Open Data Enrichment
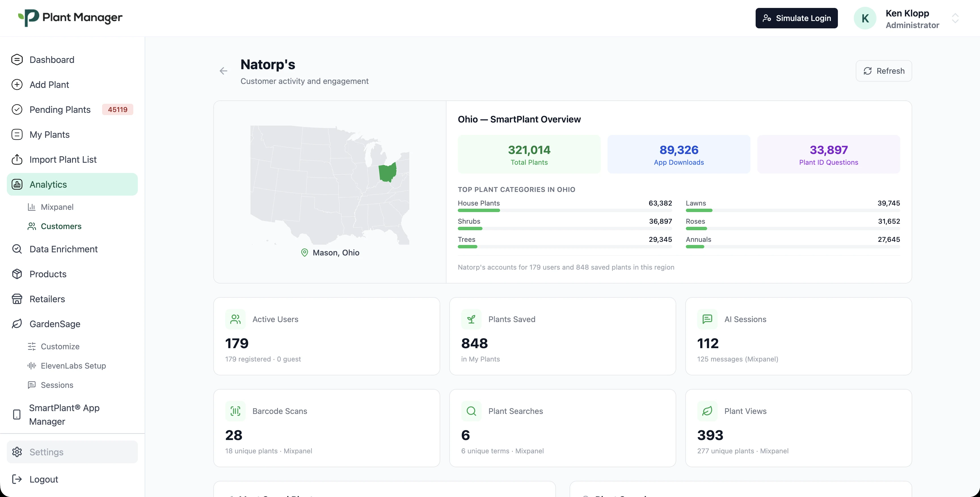 tap(72, 249)
